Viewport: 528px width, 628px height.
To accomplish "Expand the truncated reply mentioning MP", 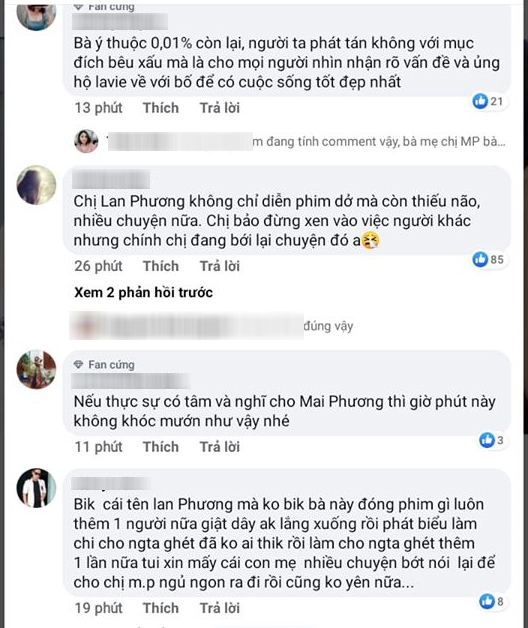I will click(x=379, y=141).
